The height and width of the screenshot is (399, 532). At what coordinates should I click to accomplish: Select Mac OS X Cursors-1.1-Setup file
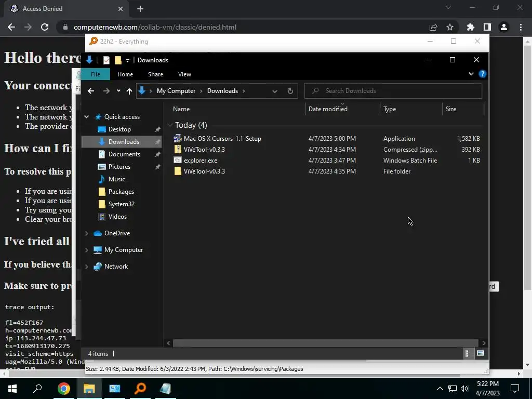point(222,138)
